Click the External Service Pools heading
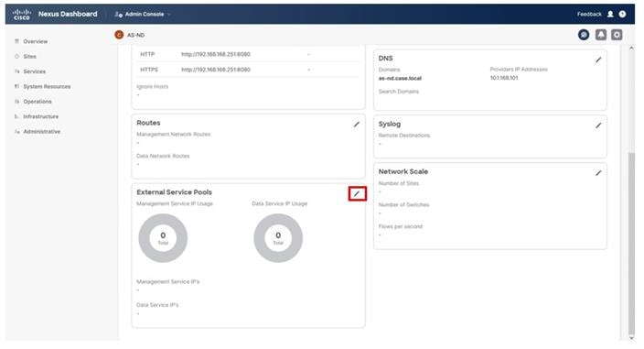Viewport: 644px width, 349px height. click(174, 192)
